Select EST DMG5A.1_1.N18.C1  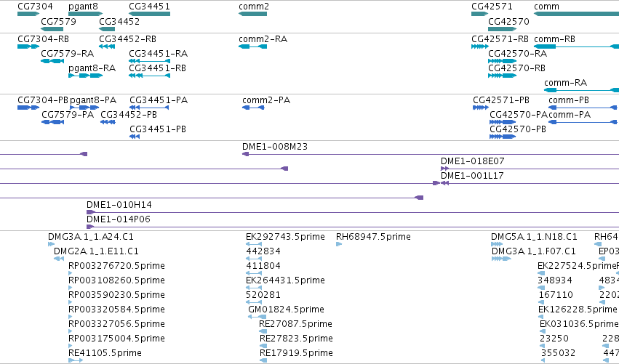click(497, 244)
